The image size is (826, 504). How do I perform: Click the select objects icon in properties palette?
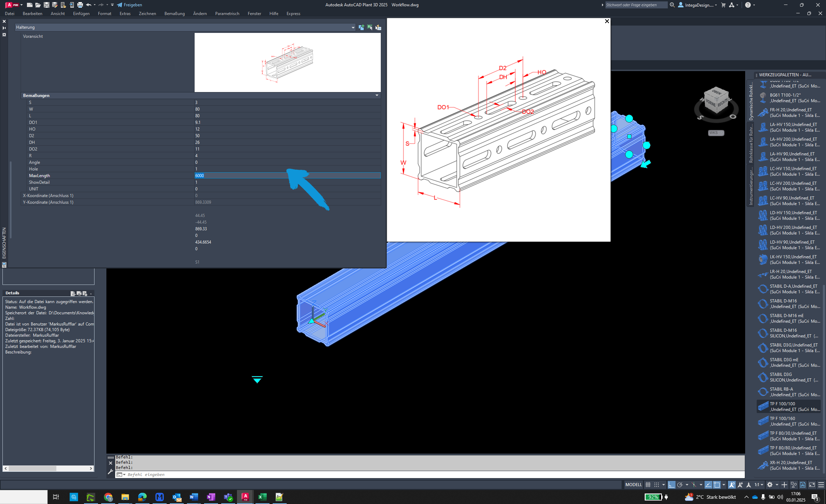point(370,27)
